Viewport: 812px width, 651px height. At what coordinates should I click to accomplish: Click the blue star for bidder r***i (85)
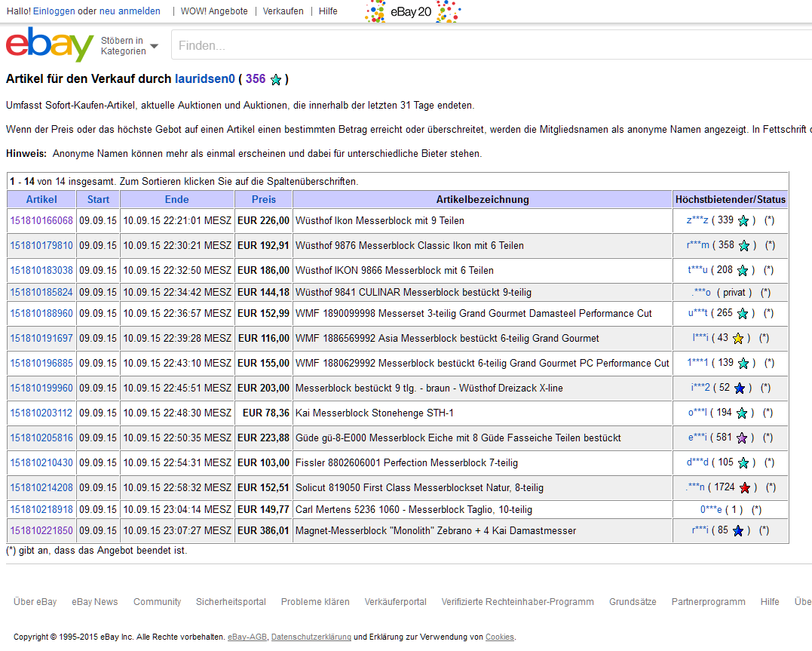[738, 531]
